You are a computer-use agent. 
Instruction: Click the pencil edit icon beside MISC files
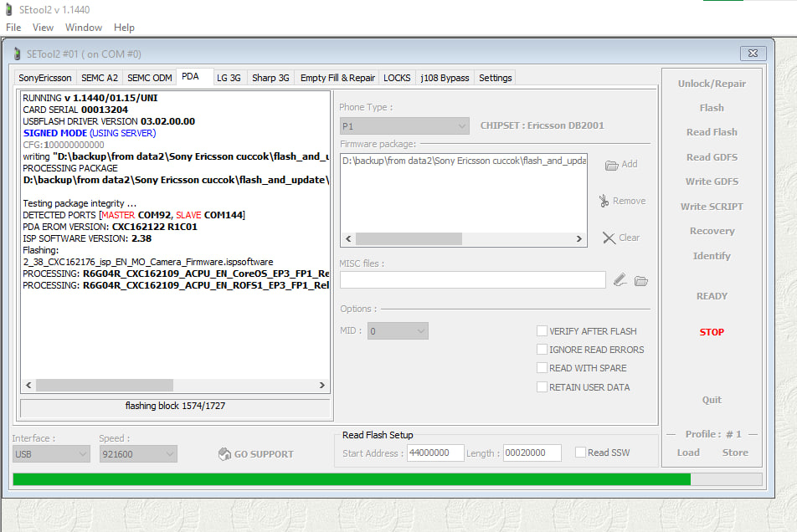[x=620, y=280]
